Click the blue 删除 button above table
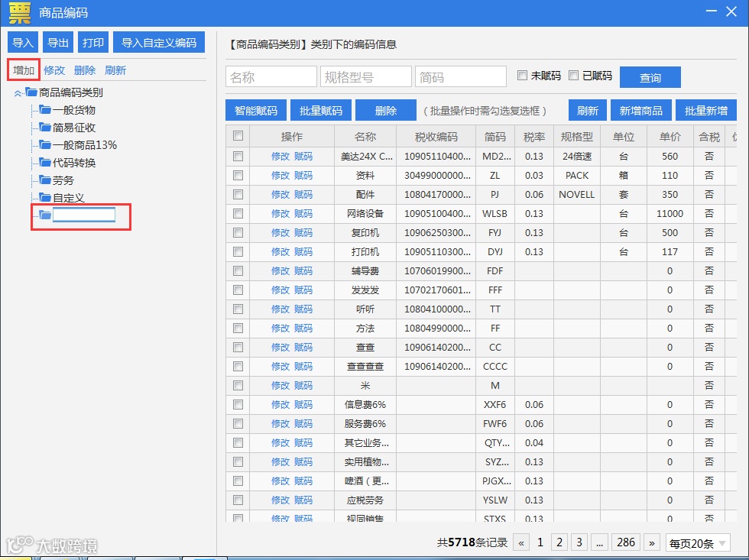Screen dimensions: 749x560 pos(385,111)
